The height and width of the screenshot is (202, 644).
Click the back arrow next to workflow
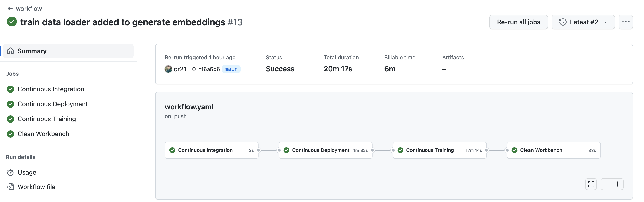10,9
